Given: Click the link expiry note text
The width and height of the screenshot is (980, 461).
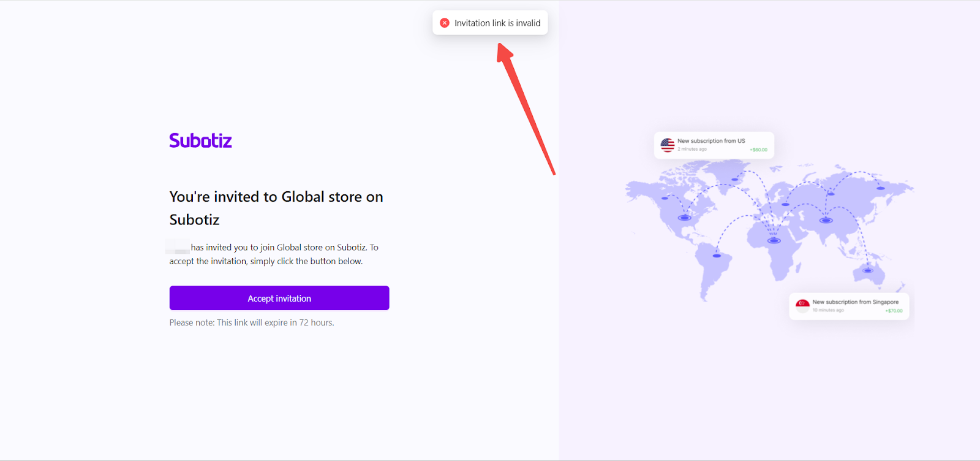Looking at the screenshot, I should pos(252,322).
